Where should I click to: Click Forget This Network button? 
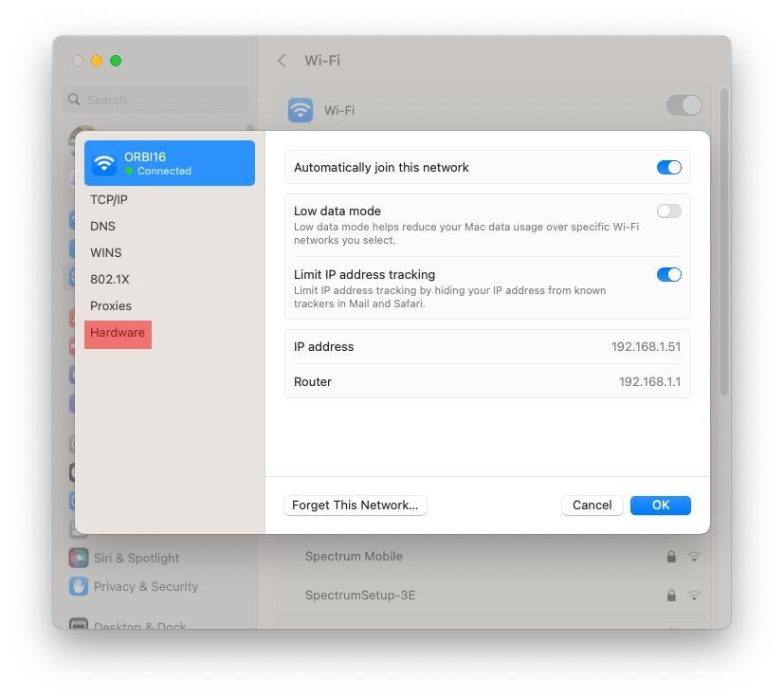355,506
